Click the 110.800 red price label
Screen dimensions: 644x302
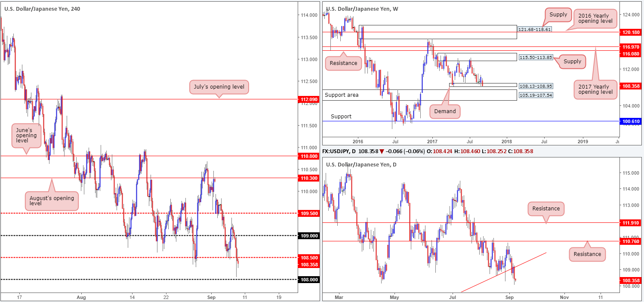(x=308, y=156)
